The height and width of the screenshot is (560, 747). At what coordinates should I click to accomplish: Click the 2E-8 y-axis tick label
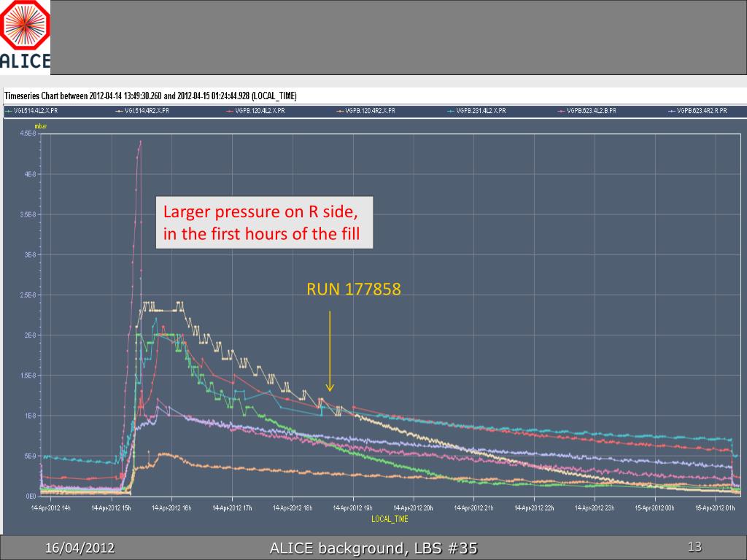[29, 335]
